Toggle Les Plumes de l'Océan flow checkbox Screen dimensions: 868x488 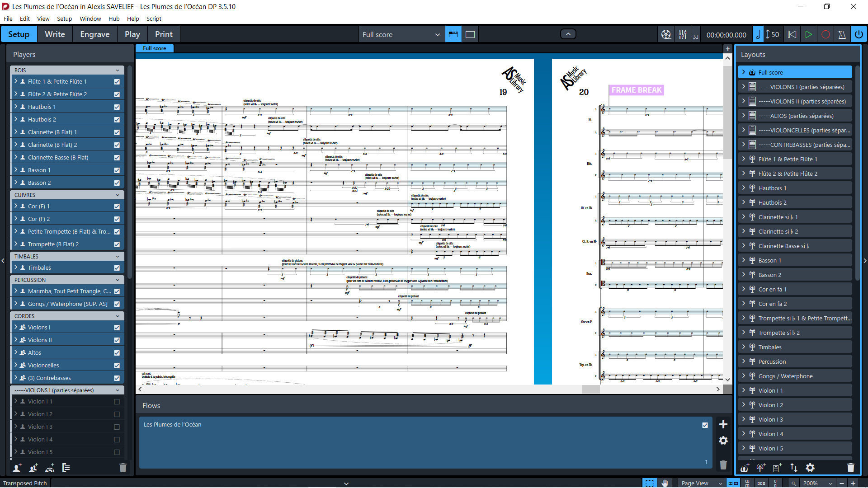705,425
